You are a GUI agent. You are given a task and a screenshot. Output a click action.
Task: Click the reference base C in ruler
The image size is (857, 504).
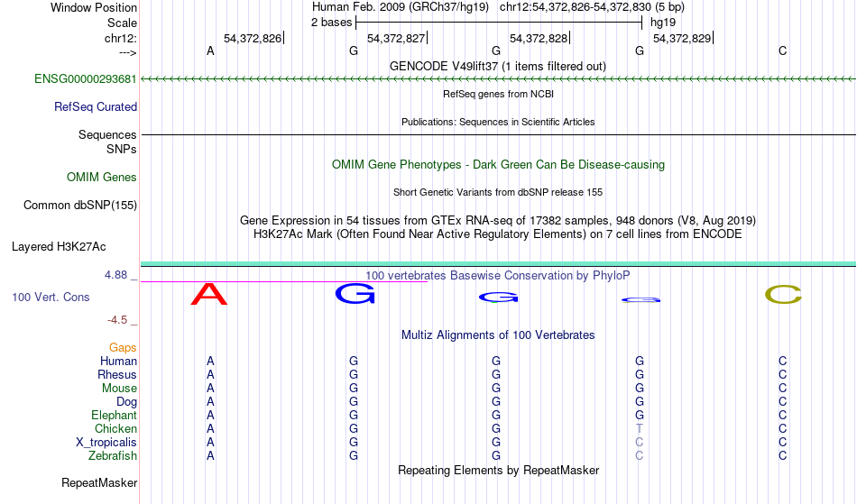coord(783,51)
